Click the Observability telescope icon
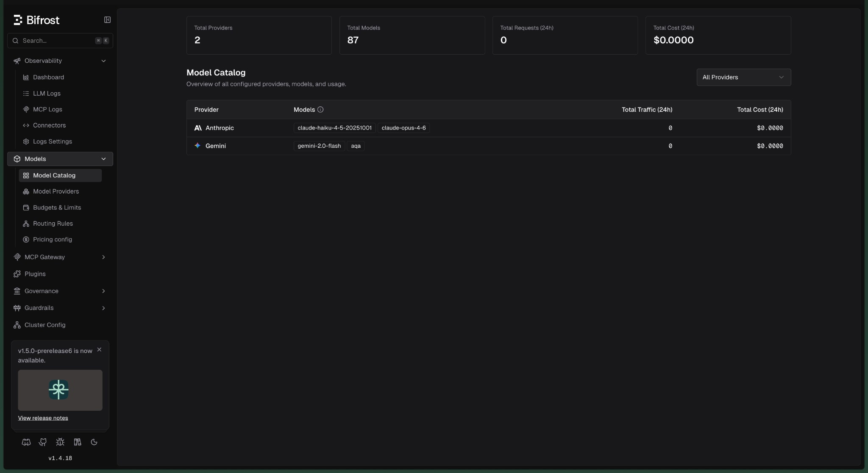Viewport: 868px width, 473px height. [17, 61]
